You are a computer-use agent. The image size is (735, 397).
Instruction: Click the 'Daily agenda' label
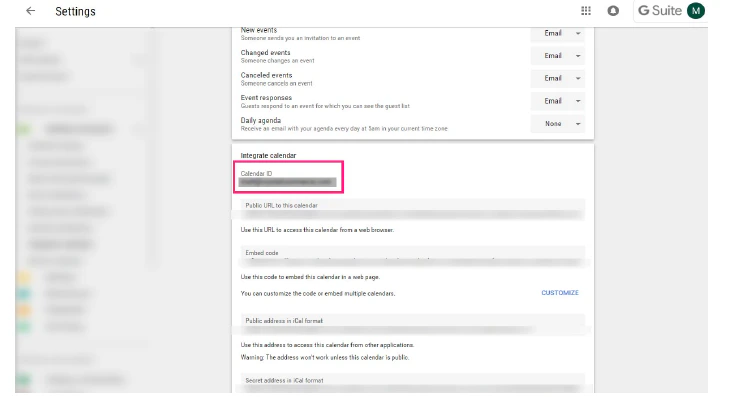coord(261,120)
